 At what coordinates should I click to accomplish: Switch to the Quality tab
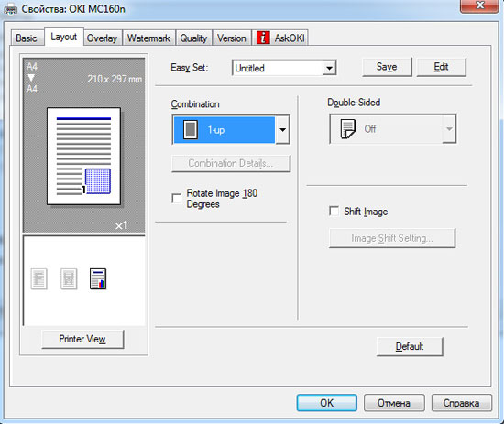193,38
